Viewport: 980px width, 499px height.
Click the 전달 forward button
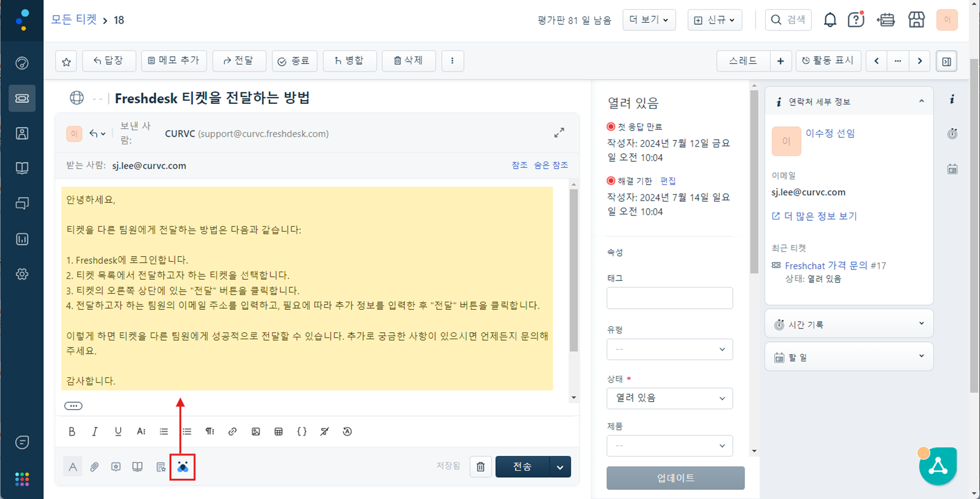point(239,61)
